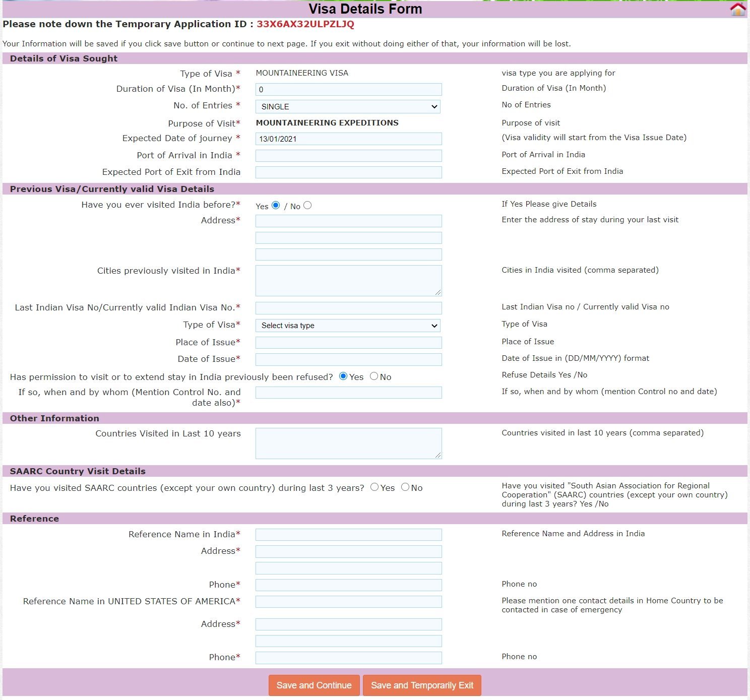Image resolution: width=750 pixels, height=700 pixels.
Task: Click Reference Name in United States field
Action: coord(349,602)
